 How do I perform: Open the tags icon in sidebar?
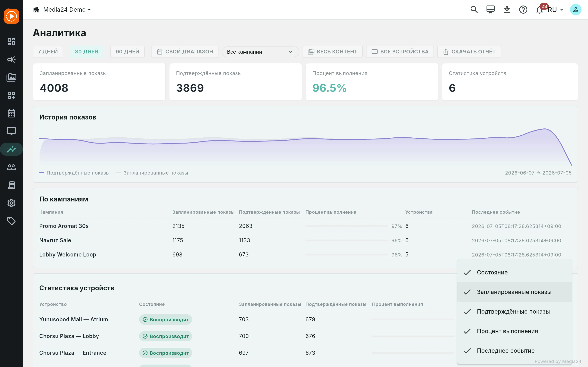tap(11, 221)
